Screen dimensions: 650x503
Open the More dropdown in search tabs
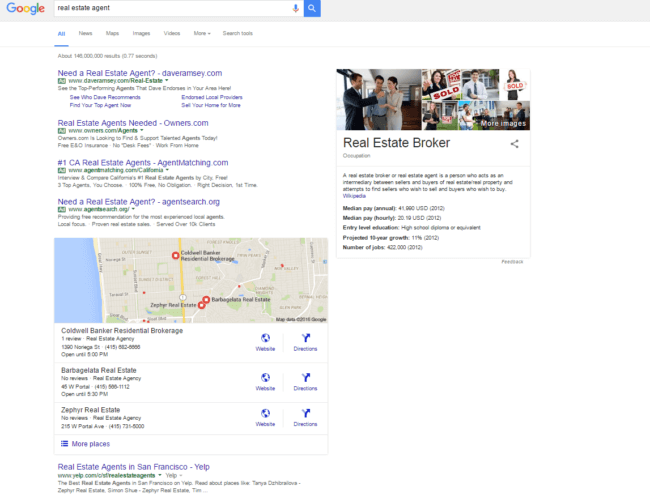tap(202, 33)
